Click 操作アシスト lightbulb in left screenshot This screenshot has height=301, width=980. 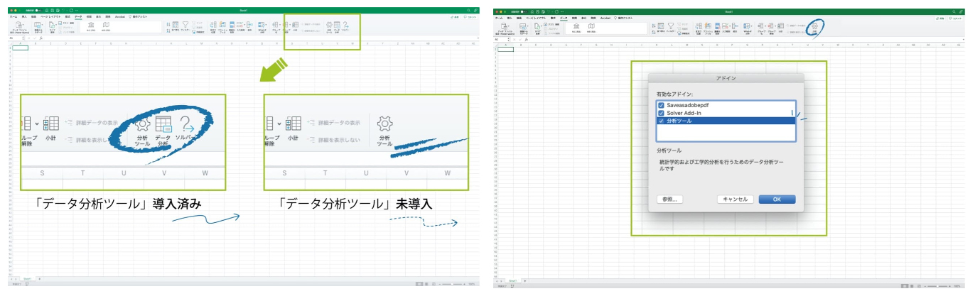click(x=130, y=16)
